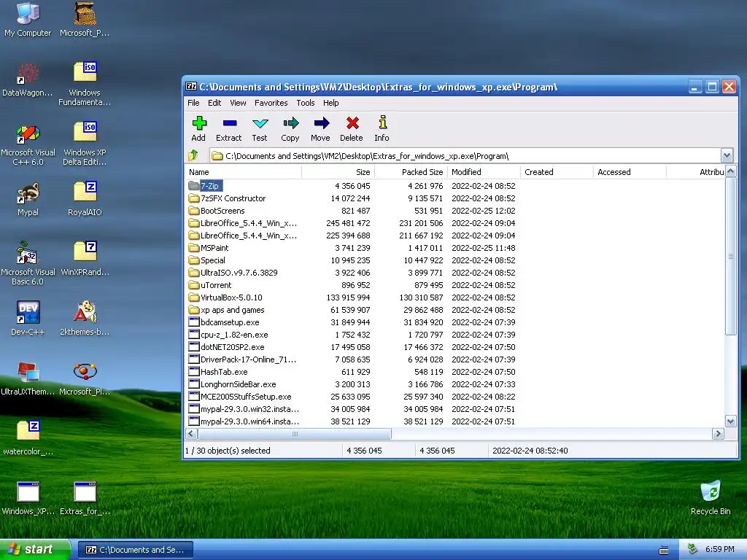
Task: Click the Start button
Action: (x=35, y=550)
